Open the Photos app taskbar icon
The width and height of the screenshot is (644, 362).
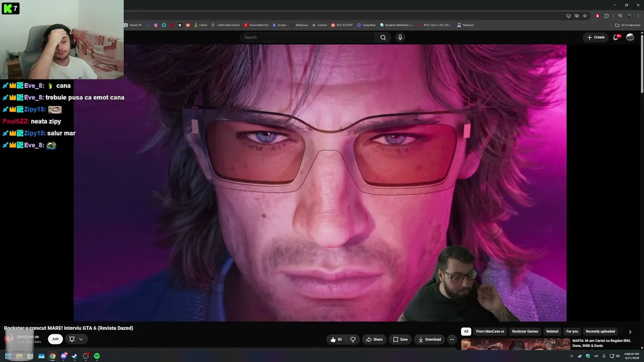click(x=41, y=356)
